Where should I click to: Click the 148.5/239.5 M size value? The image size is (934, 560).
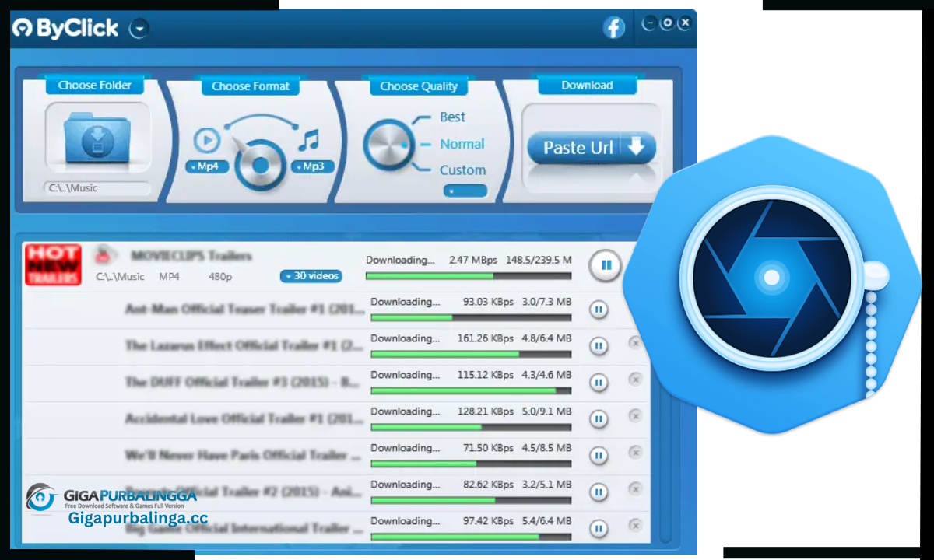point(539,260)
